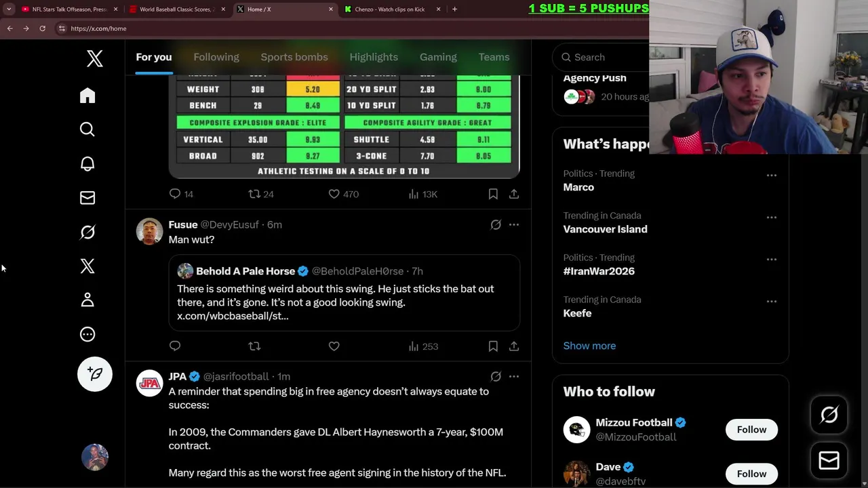Screen dimensions: 868x488
Task: Open Notifications bell icon
Action: [x=87, y=163]
